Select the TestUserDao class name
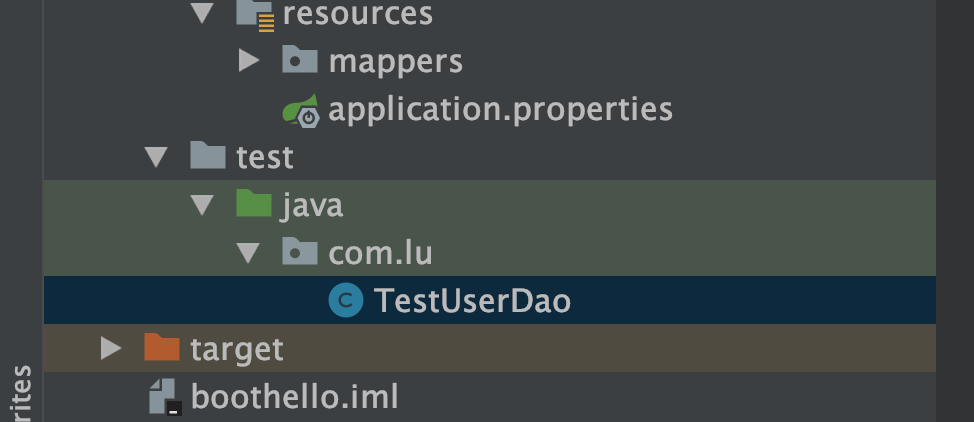This screenshot has height=422, width=974. pos(472,300)
